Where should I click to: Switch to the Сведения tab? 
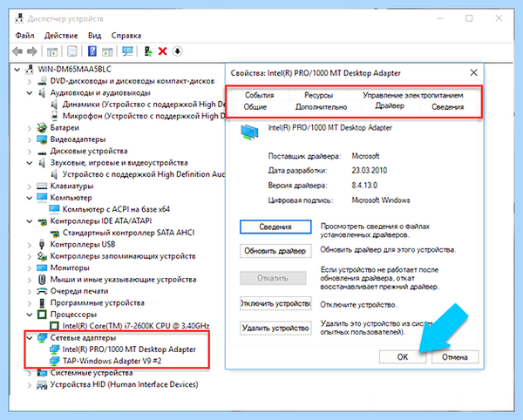[x=448, y=107]
